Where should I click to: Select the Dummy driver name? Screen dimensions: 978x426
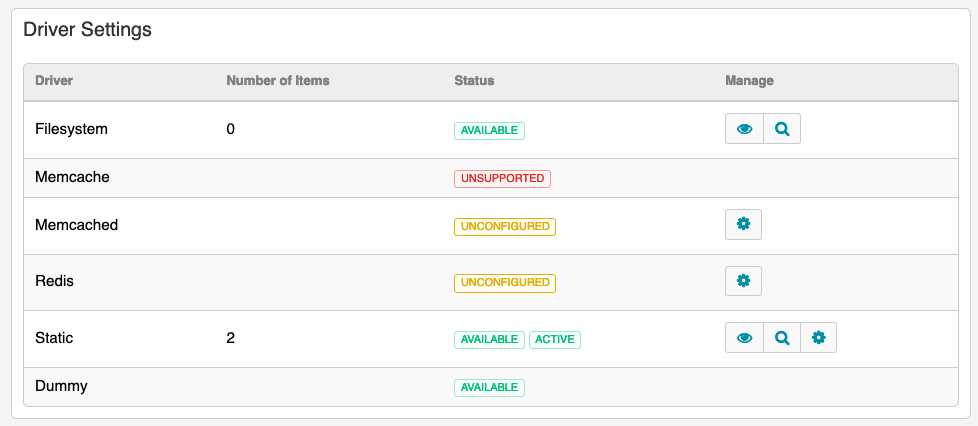pos(61,386)
